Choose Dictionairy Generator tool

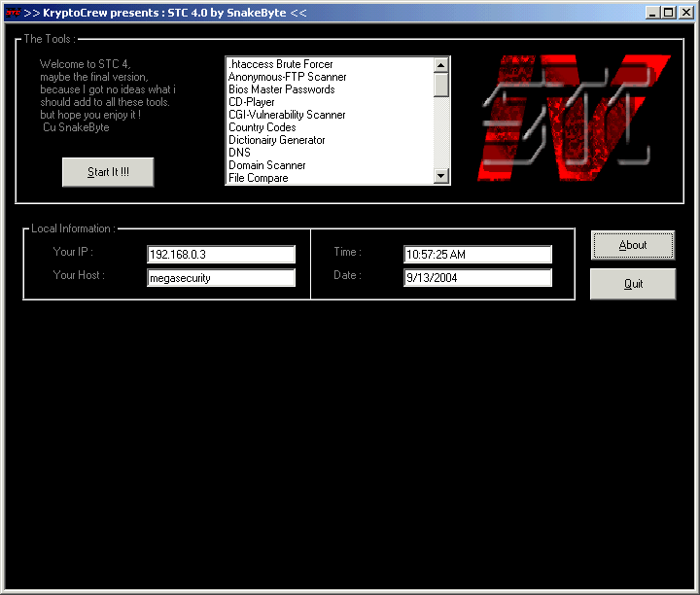tap(277, 140)
